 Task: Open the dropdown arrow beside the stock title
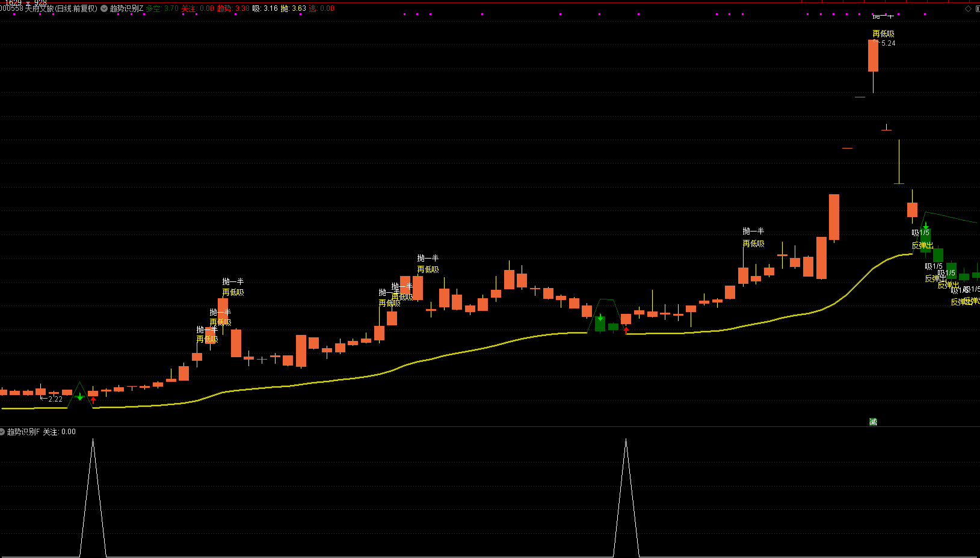coord(104,8)
